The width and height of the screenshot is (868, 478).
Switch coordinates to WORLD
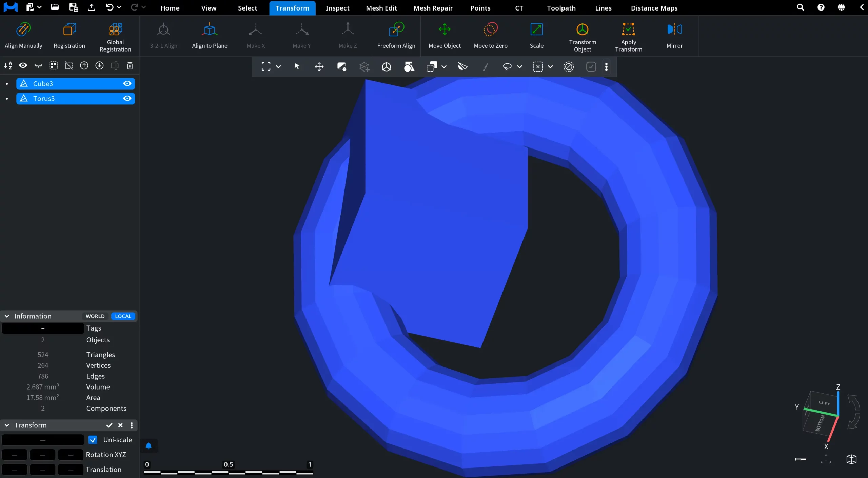click(x=95, y=316)
